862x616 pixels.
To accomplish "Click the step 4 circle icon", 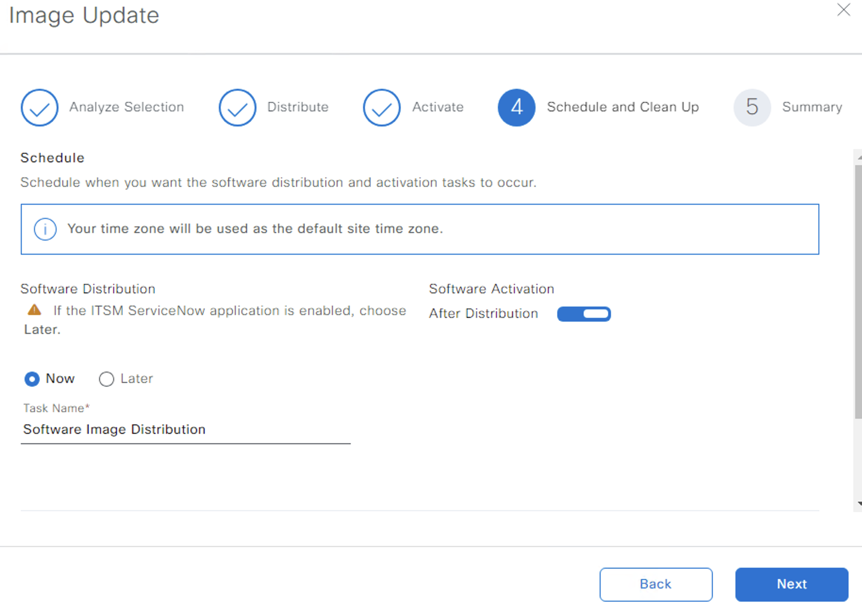I will point(517,108).
